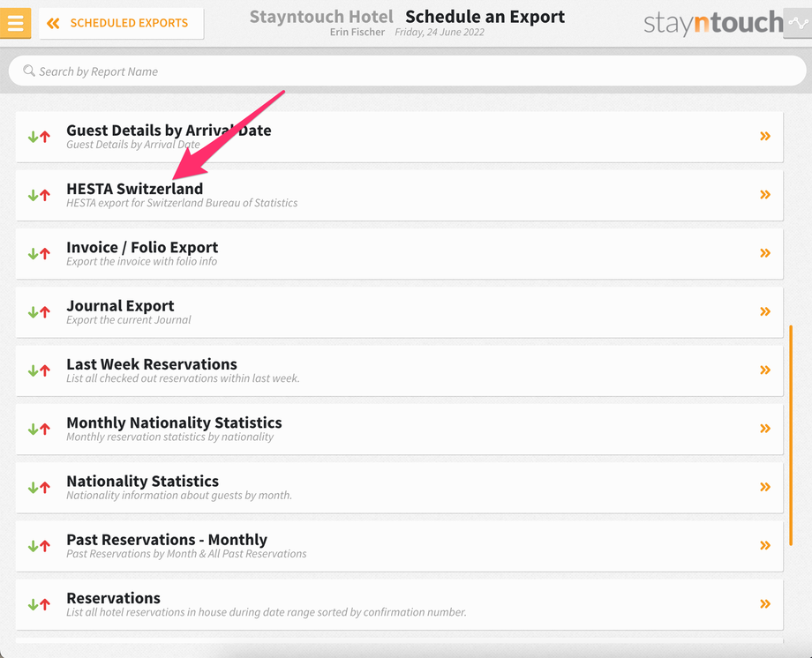The width and height of the screenshot is (812, 658).
Task: Click the date Friday, 24 June 2022
Action: click(440, 32)
